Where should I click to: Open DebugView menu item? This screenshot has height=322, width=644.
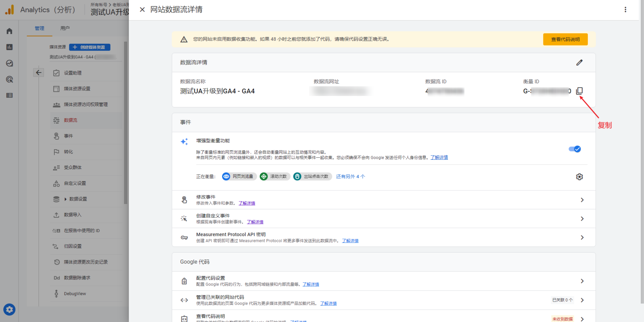(x=86, y=293)
